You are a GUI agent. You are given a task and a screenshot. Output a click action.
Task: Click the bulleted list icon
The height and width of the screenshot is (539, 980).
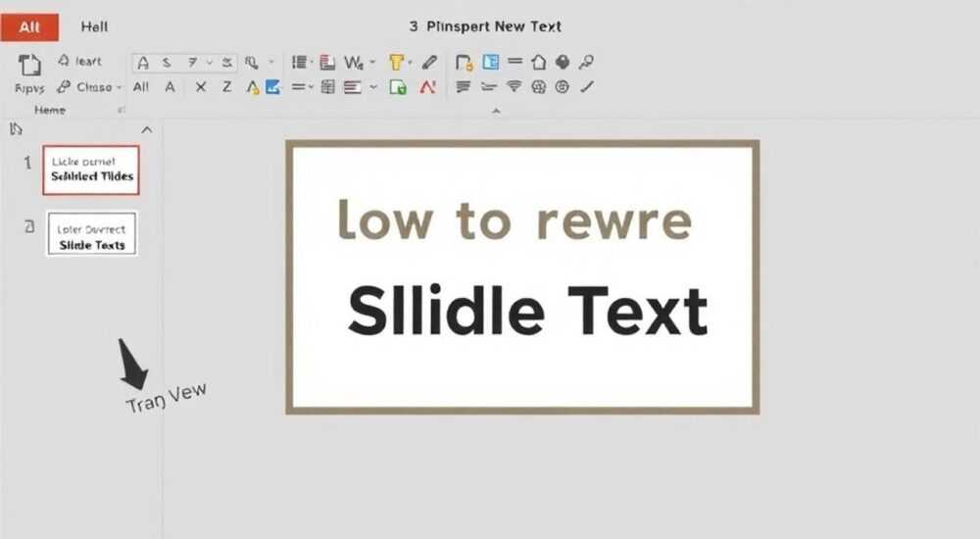tap(299, 62)
